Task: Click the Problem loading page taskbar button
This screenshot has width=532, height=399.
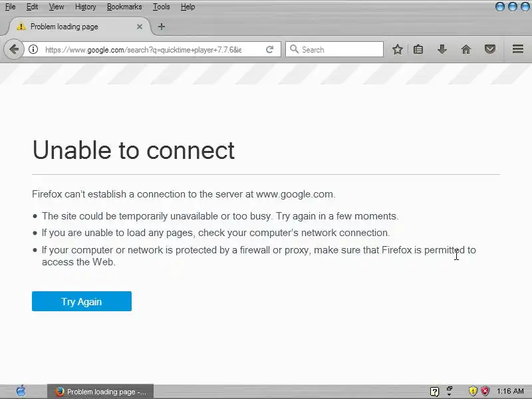Action: coord(100,392)
